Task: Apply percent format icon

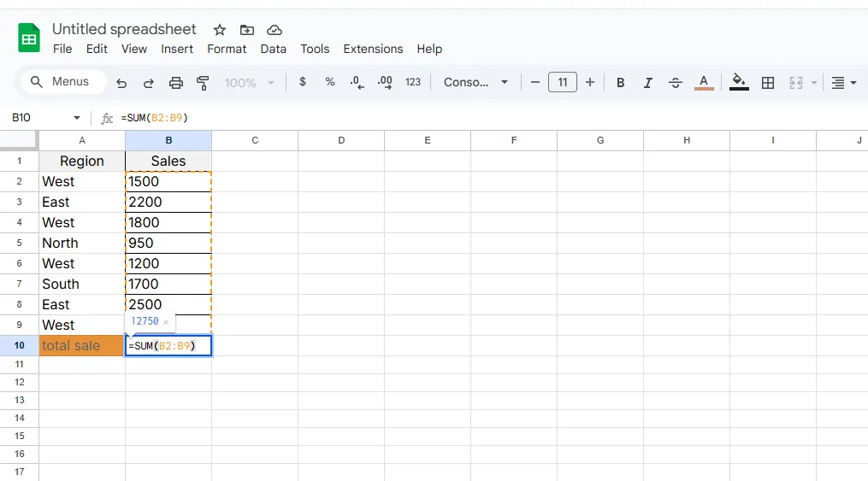Action: pyautogui.click(x=330, y=82)
